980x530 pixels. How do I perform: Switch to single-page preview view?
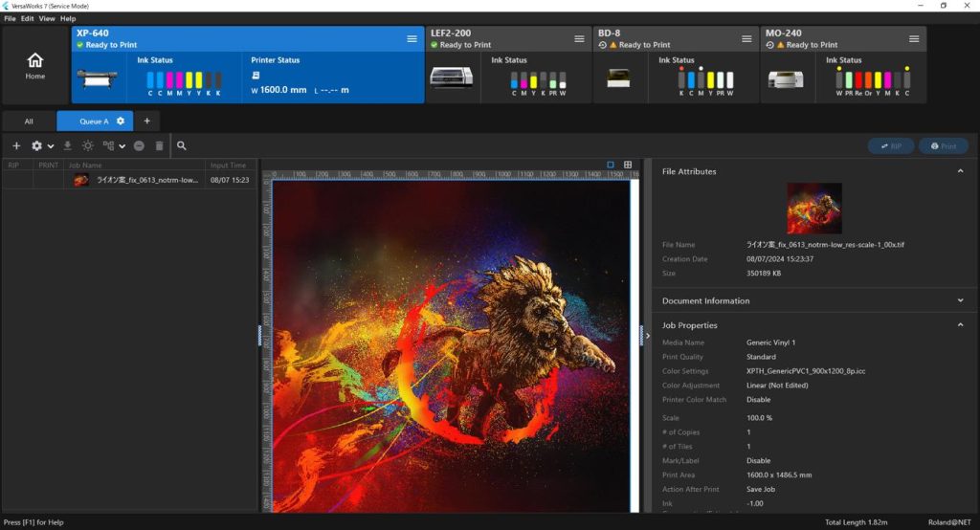click(x=611, y=165)
